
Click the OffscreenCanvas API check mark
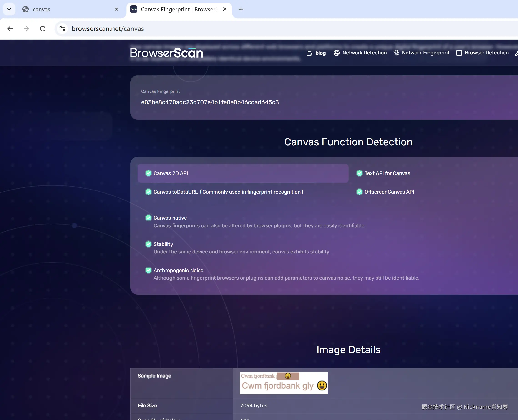359,192
